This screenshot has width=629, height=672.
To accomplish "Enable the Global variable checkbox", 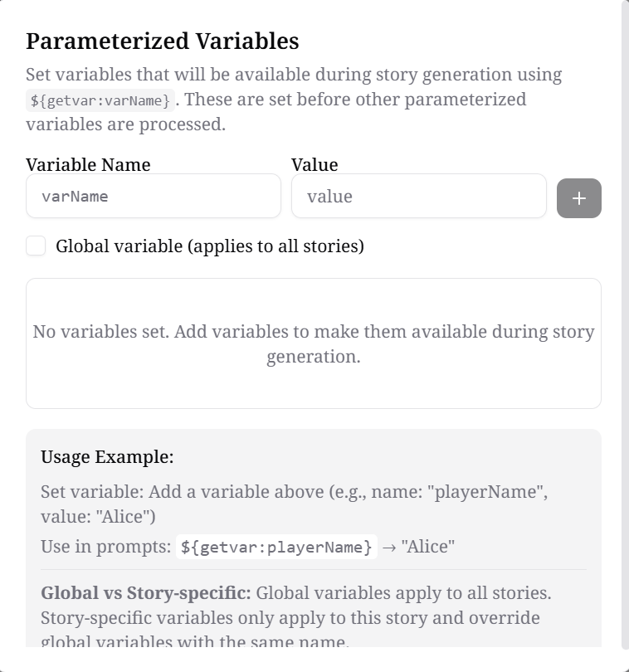I will (x=36, y=246).
